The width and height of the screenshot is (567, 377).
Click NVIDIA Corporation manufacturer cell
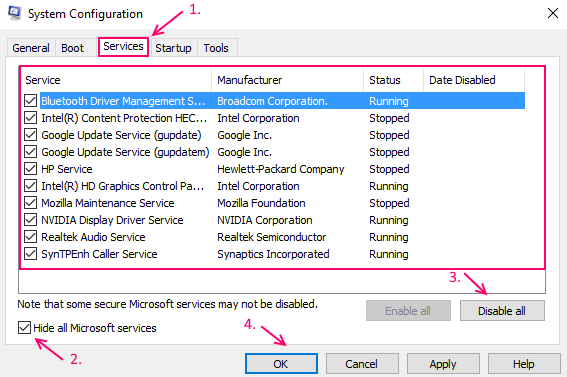[265, 220]
